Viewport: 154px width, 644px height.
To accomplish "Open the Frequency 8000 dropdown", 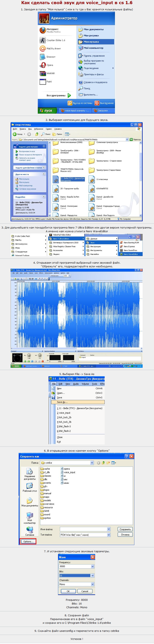I will (x=93, y=566).
